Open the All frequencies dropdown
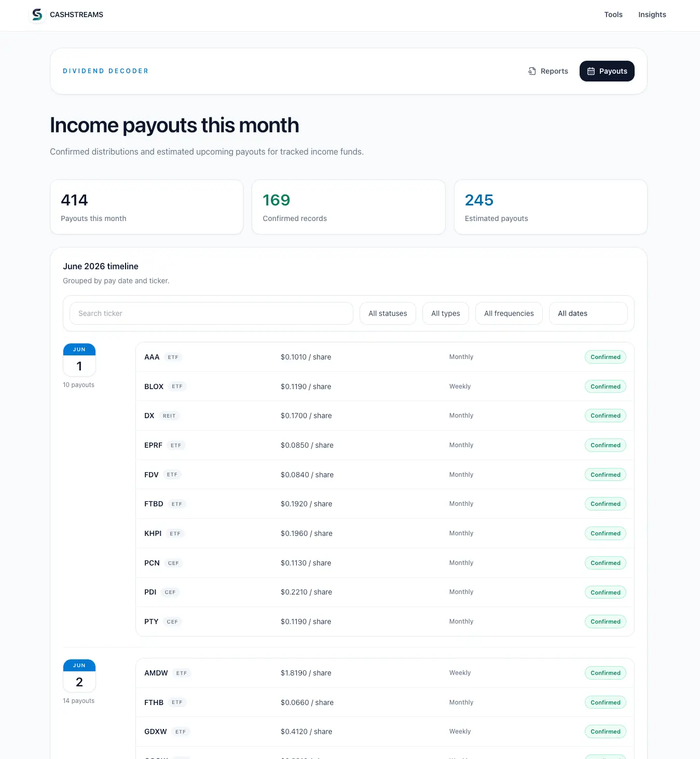The height and width of the screenshot is (759, 700). point(509,313)
